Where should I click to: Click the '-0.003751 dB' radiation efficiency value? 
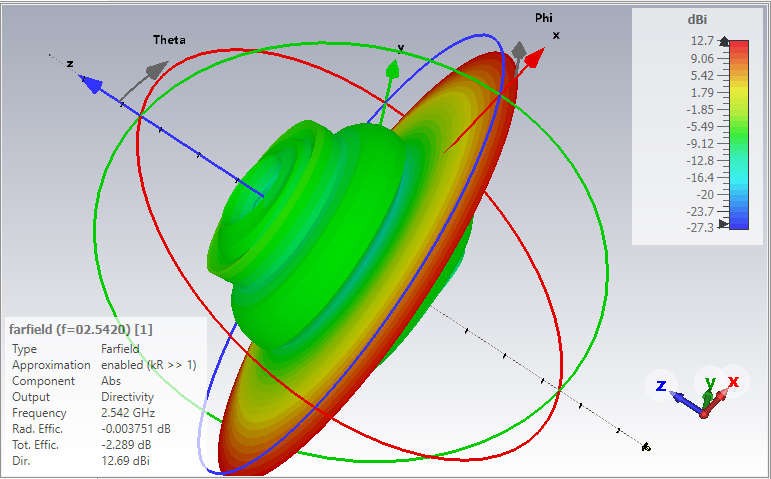pos(136,429)
